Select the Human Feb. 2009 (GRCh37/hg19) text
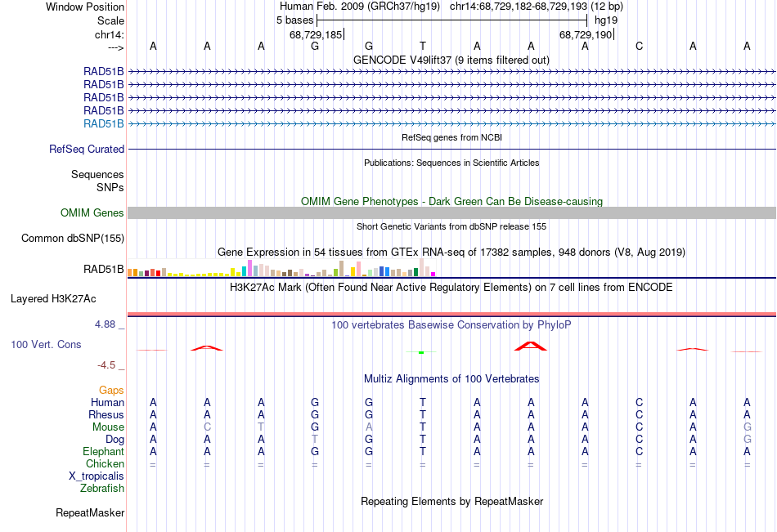The height and width of the screenshot is (532, 777). (360, 7)
